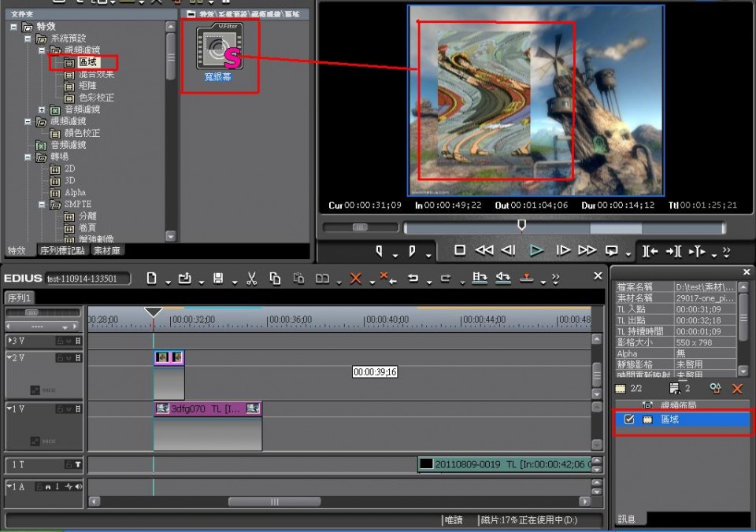Expand the 3 V track
Image resolution: width=756 pixels, height=532 pixels.
(10, 341)
